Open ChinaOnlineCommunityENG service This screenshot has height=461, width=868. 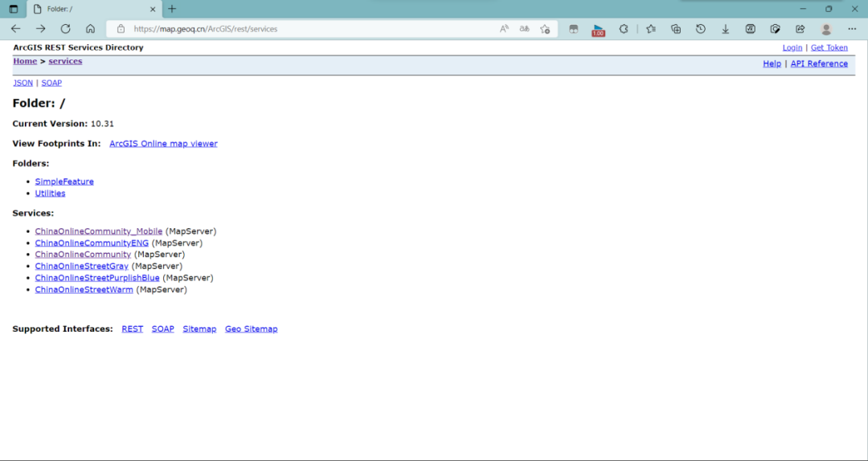pyautogui.click(x=92, y=243)
